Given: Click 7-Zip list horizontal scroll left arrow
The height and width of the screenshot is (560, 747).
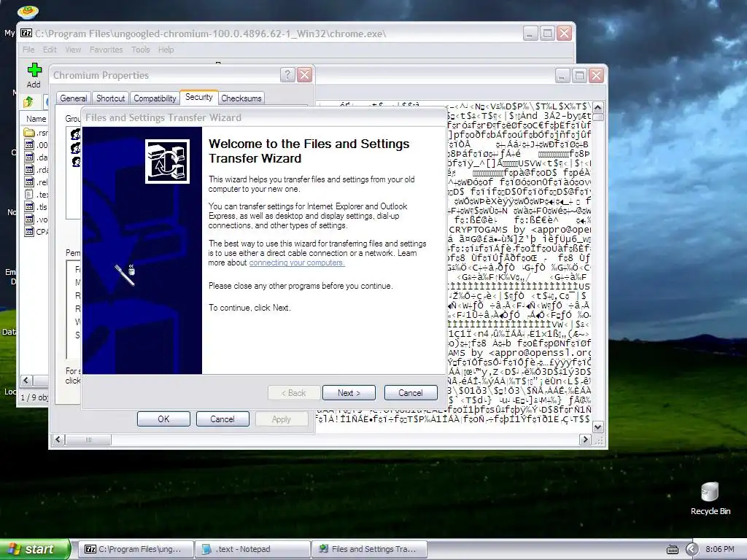Looking at the screenshot, I should tap(26, 381).
